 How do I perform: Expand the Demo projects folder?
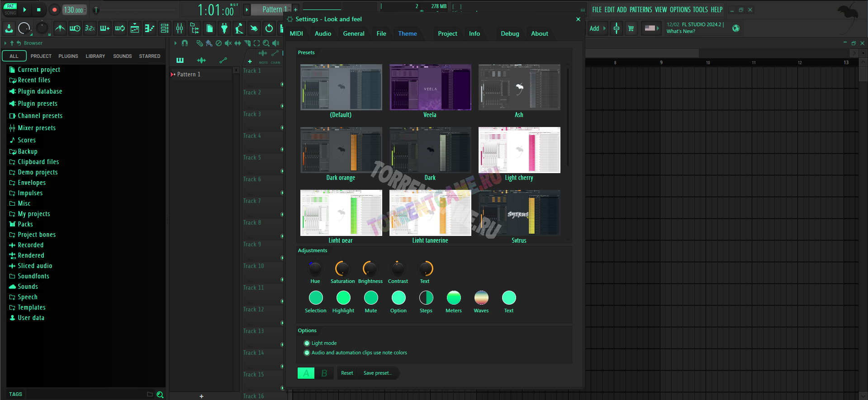tap(38, 172)
